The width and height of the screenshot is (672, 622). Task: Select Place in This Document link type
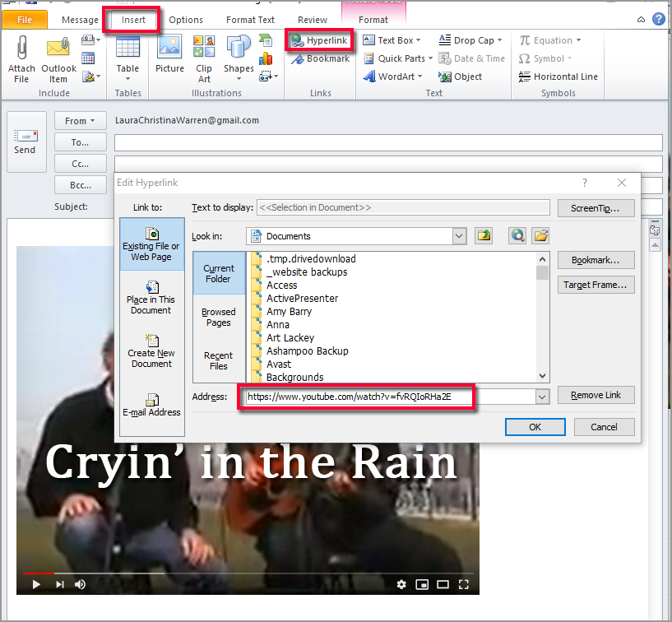click(151, 298)
